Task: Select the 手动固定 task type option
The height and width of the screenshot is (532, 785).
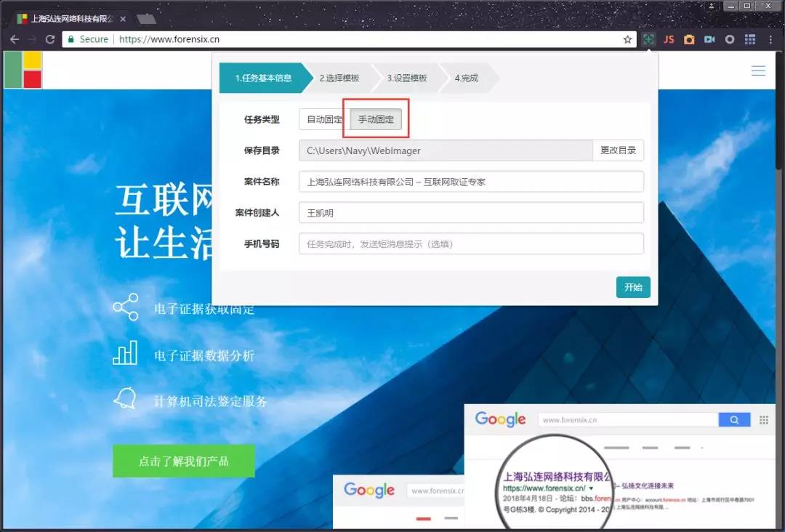Action: [x=375, y=118]
